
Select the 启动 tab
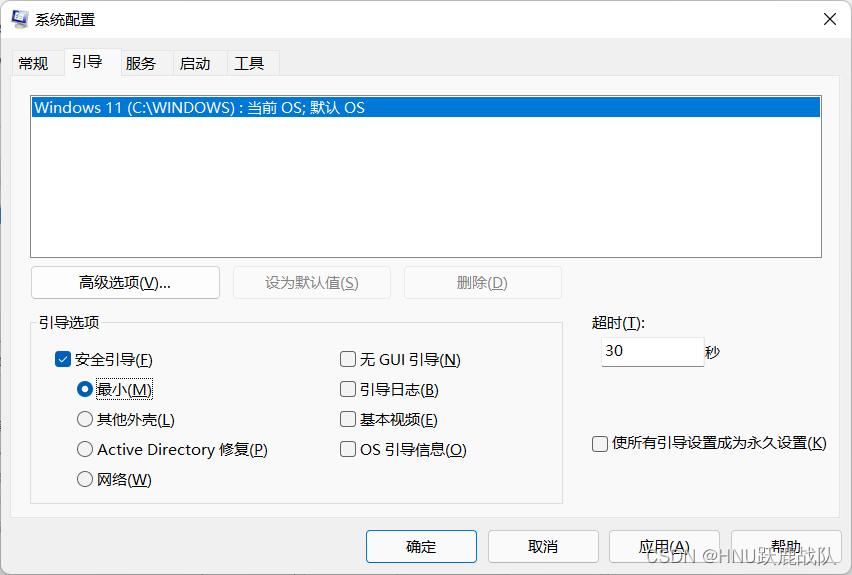pyautogui.click(x=195, y=63)
